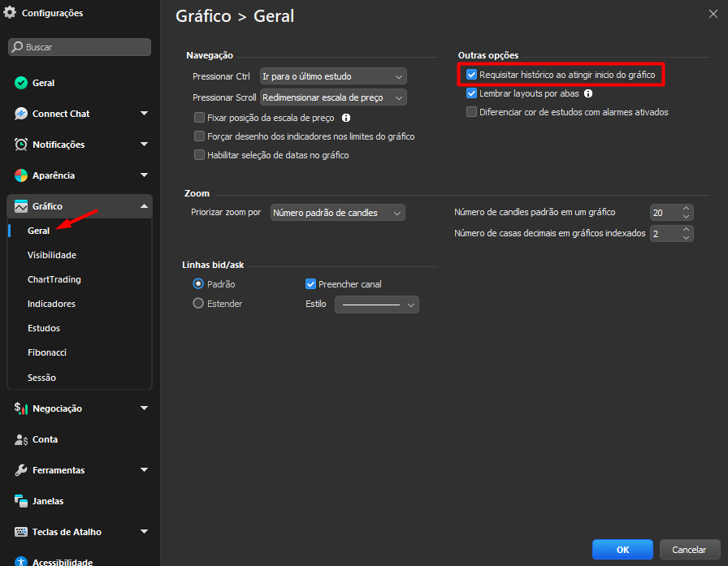The width and height of the screenshot is (728, 566).
Task: Click the green Geral checkmark icon
Action: click(21, 83)
